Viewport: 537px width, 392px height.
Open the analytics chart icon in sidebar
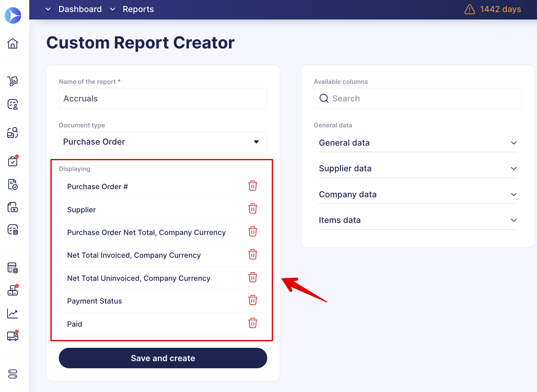coord(13,314)
